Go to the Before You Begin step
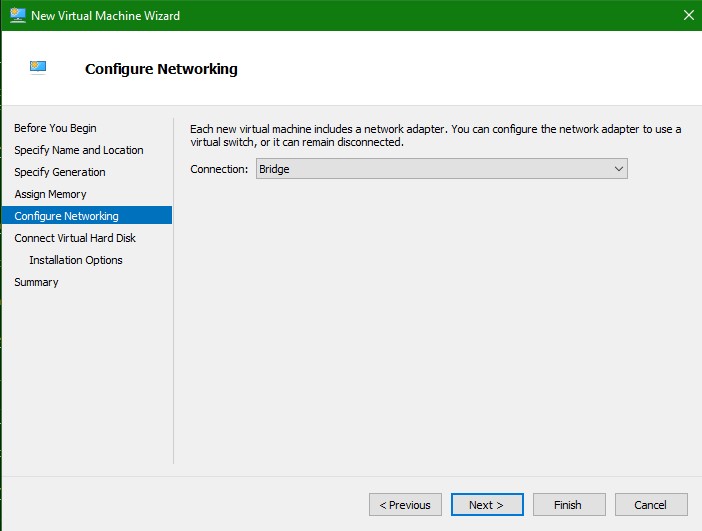Viewport: 702px width, 531px height. tap(55, 128)
